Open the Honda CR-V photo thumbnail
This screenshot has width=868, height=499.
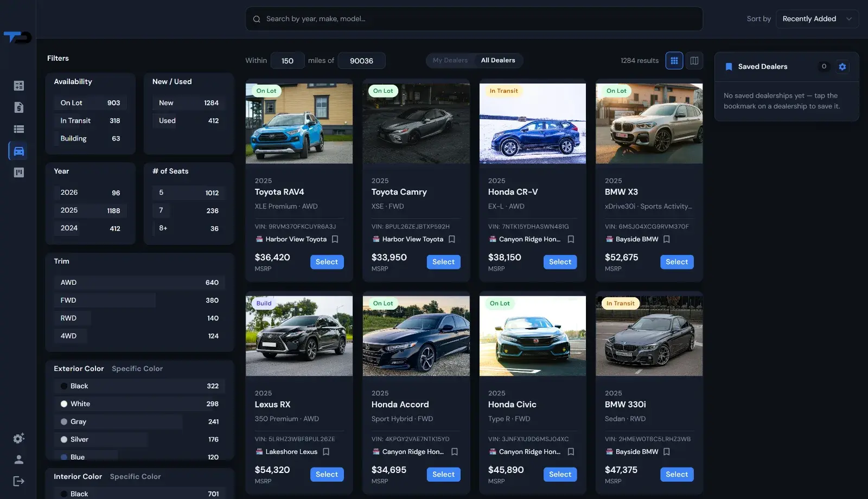533,124
